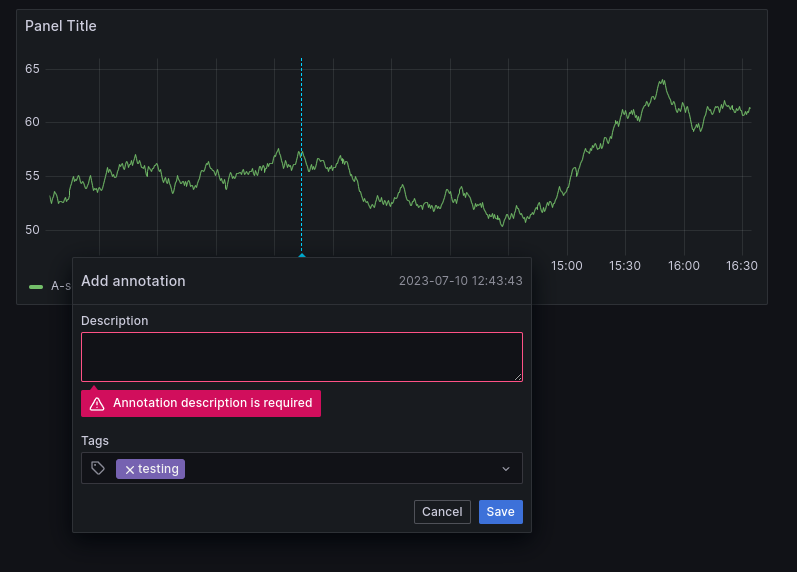Click the warning triangle icon in the error message
This screenshot has width=797, height=572.
point(97,404)
